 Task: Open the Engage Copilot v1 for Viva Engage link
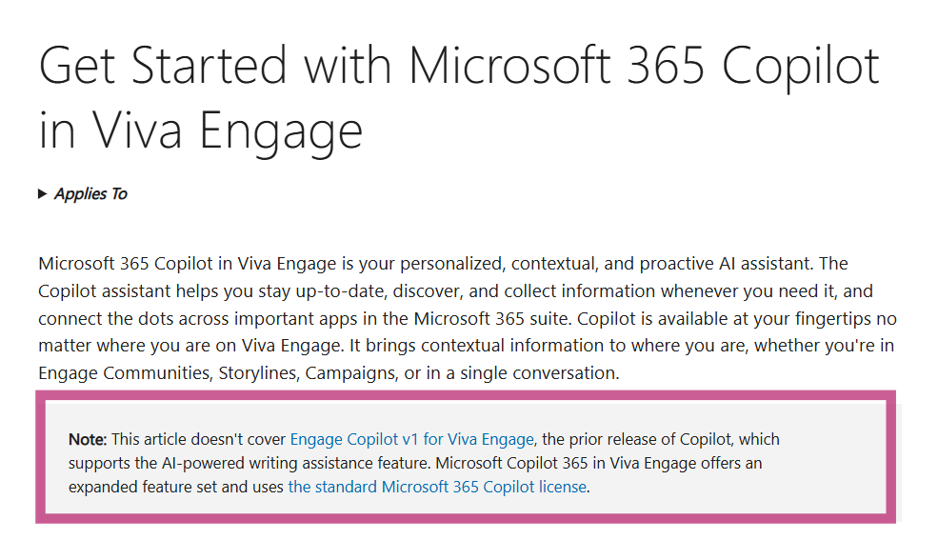pos(411,439)
